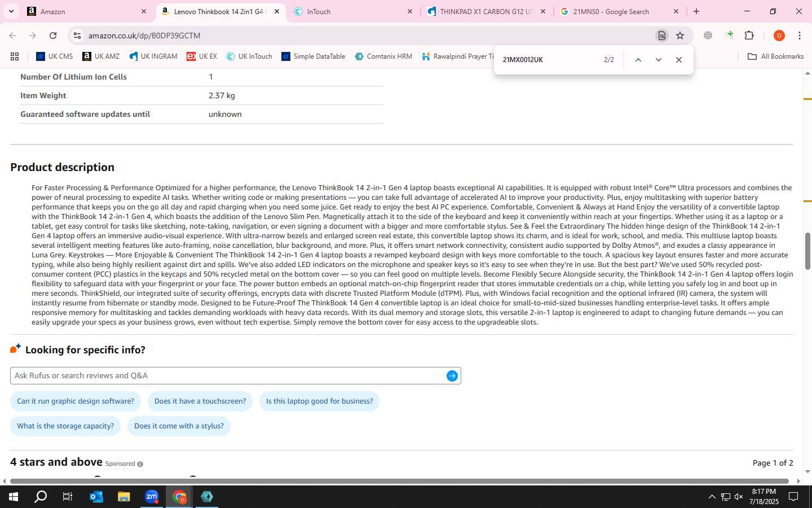Open Outlook from taskbar
Image resolution: width=812 pixels, height=508 pixels.
[96, 497]
